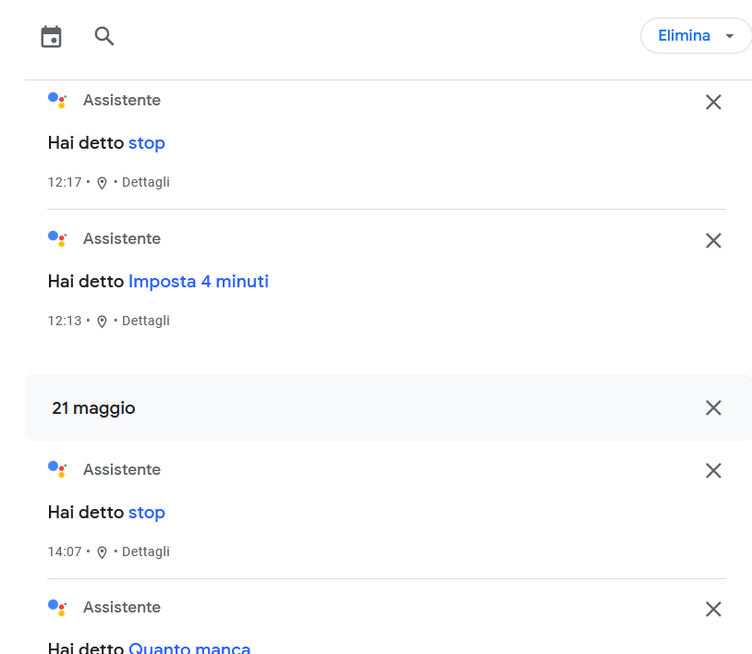
Task: View Dettagli for the 14:07 entry
Action: [x=146, y=552]
